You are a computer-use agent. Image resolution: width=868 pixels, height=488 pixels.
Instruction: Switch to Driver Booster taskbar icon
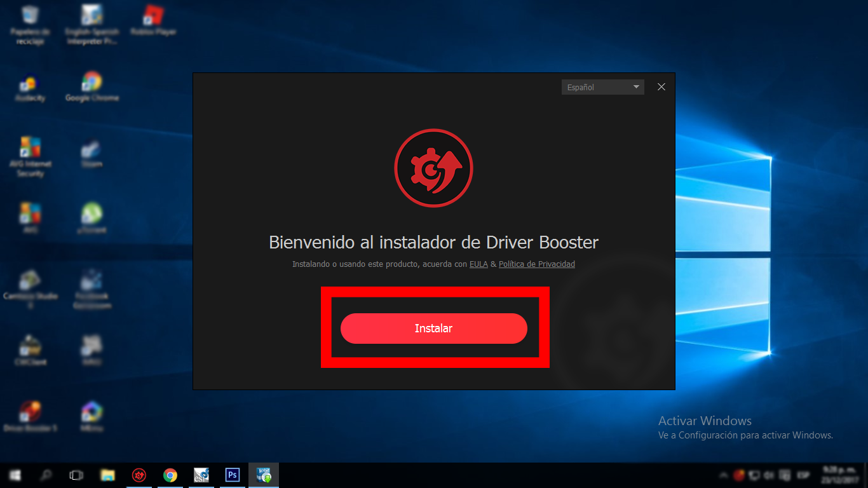click(139, 475)
